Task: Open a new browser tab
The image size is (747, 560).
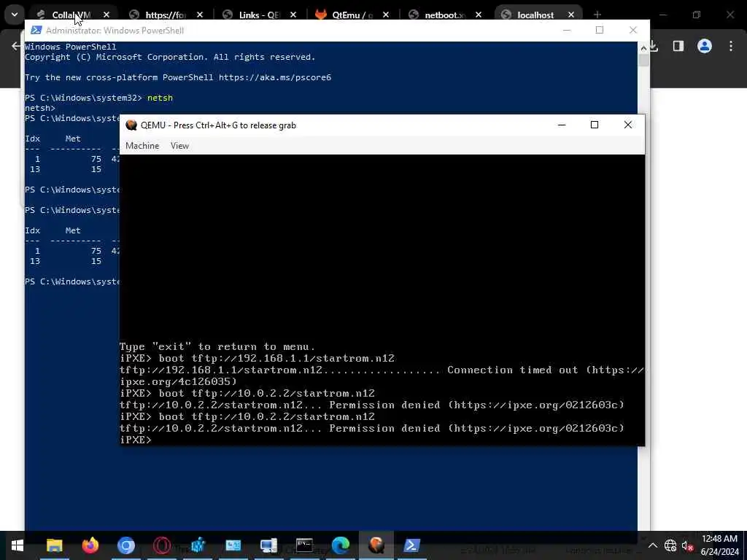Action: (x=597, y=15)
